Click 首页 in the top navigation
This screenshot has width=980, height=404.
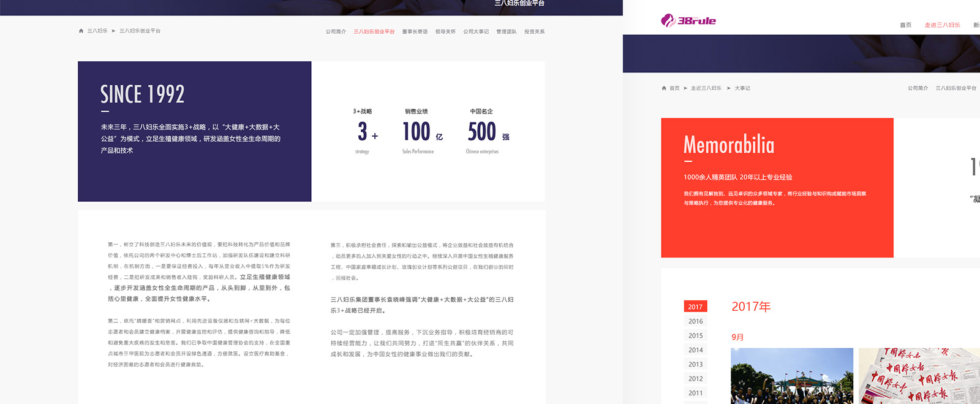click(905, 25)
